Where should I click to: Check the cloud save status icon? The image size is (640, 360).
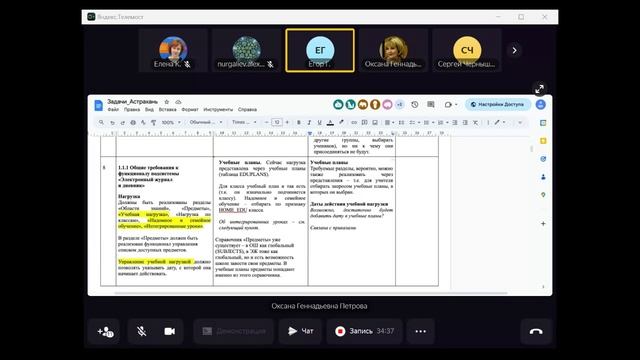178,102
